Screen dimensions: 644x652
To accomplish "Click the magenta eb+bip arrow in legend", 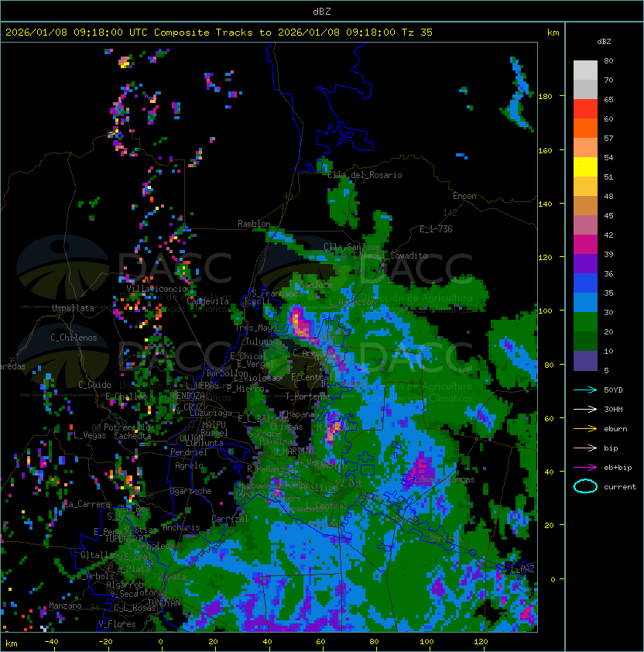I will (585, 468).
